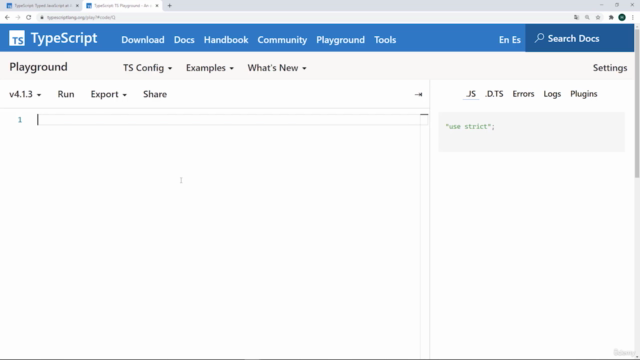Click the browser address bar URL
The height and width of the screenshot is (360, 640).
pyautogui.click(x=81, y=17)
